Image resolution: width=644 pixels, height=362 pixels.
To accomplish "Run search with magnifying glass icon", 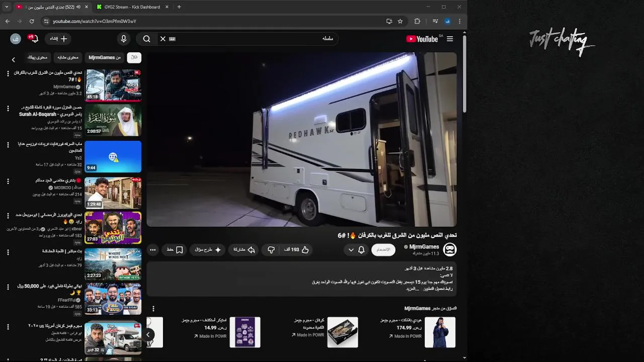I will [146, 39].
